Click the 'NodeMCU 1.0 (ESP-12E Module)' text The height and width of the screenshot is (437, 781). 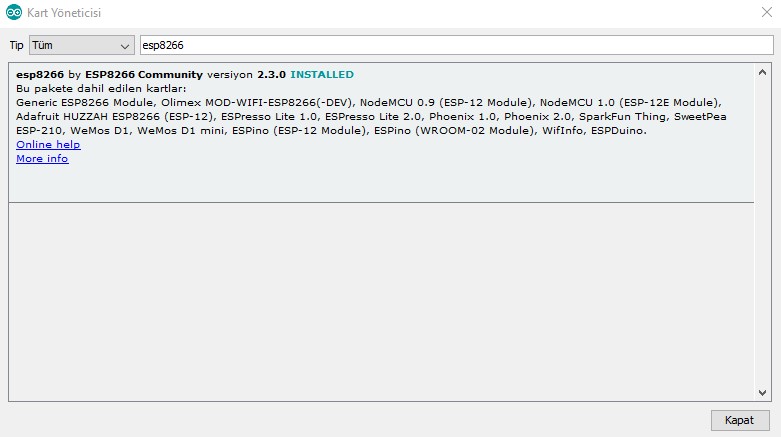point(630,103)
